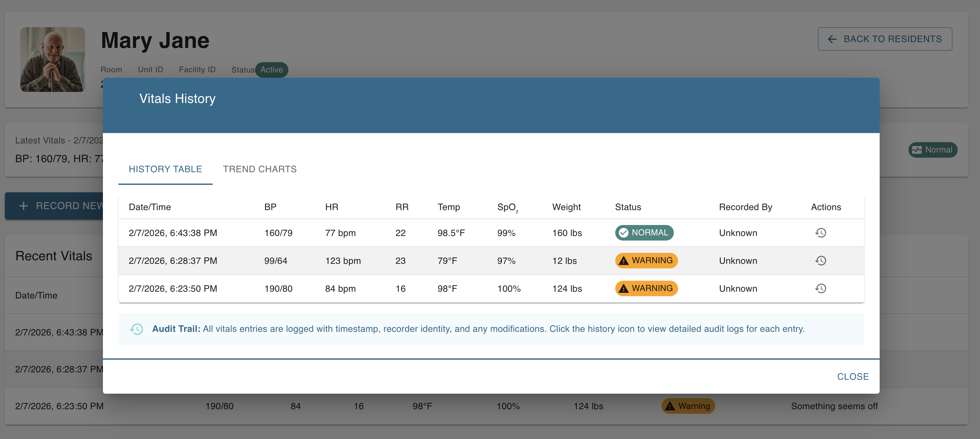This screenshot has width=980, height=439.
Task: Click the back arrow beside BACK TO RESIDENTS
Action: (832, 39)
